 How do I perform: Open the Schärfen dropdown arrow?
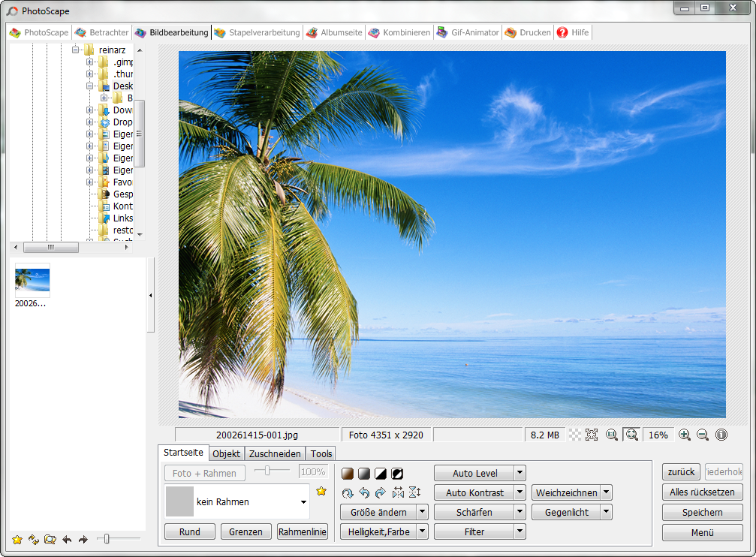coord(520,512)
